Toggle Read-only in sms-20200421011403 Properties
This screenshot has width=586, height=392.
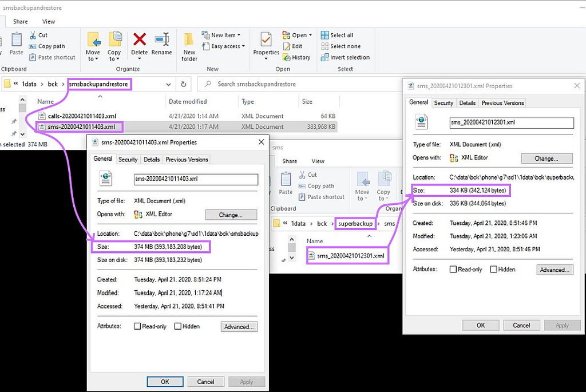(x=150, y=326)
